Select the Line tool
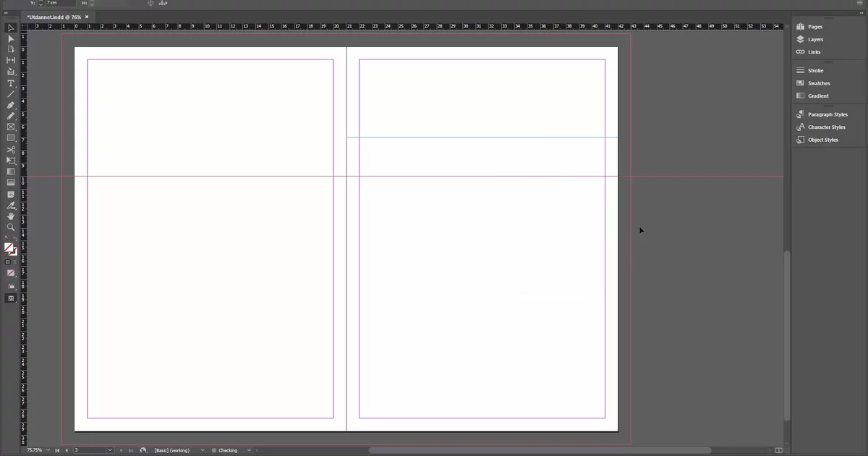868x456 pixels. (x=11, y=94)
